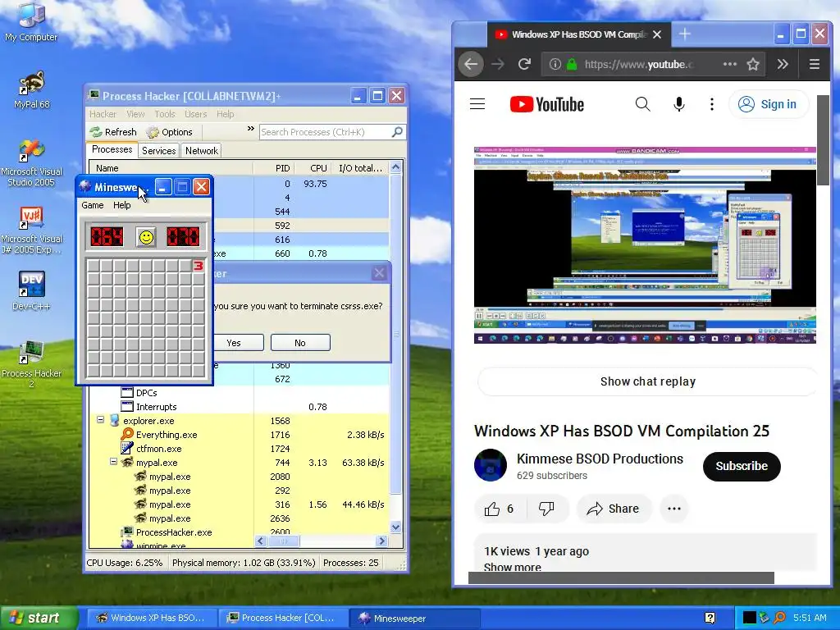Close the Windows XP Has BSOD tab
This screenshot has width=840, height=630.
click(657, 34)
